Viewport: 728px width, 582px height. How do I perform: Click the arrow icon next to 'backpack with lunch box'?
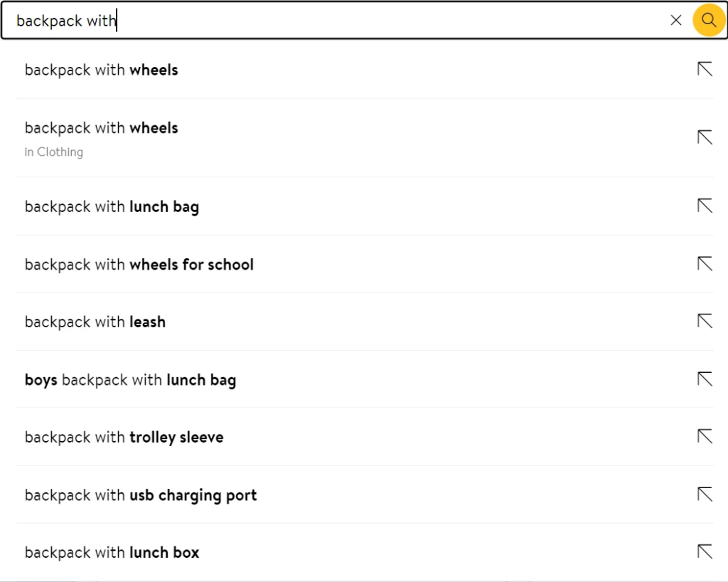point(704,551)
